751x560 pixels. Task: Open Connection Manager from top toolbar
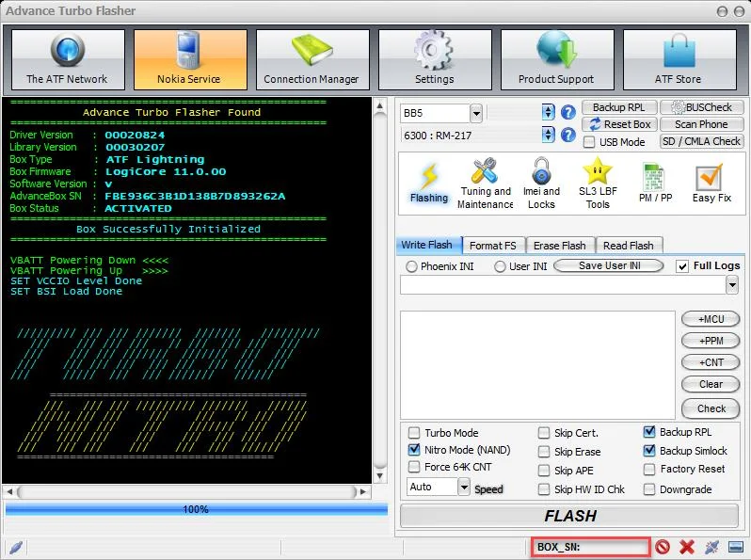click(312, 59)
